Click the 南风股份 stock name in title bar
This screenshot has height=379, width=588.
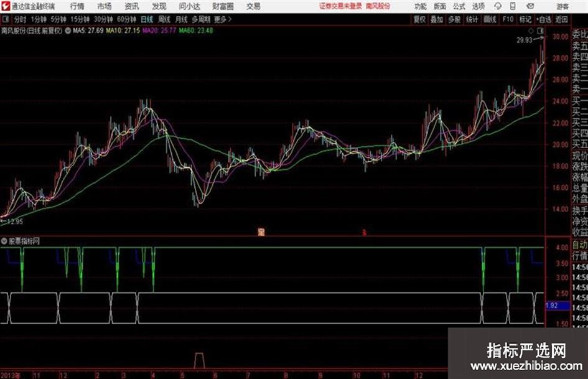[x=378, y=6]
